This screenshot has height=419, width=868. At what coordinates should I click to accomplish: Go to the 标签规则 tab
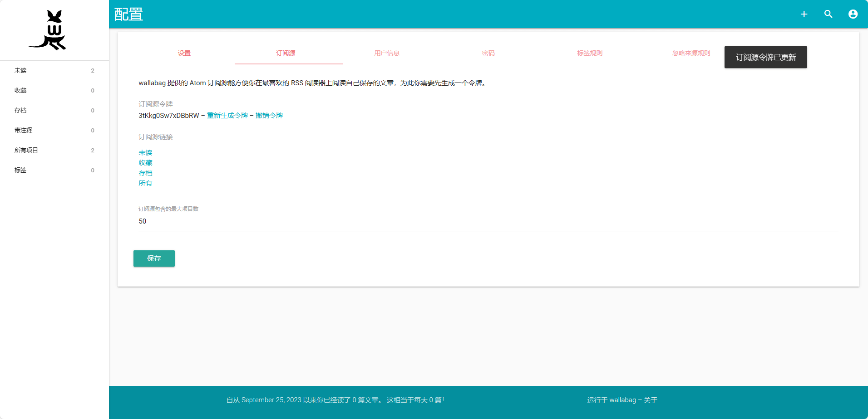[x=589, y=53]
